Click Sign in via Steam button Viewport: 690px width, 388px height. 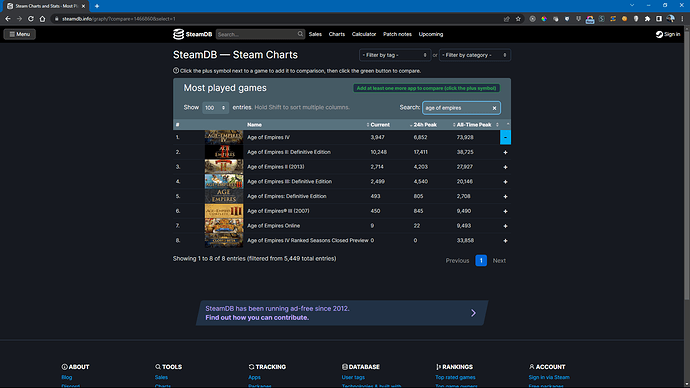(x=549, y=377)
